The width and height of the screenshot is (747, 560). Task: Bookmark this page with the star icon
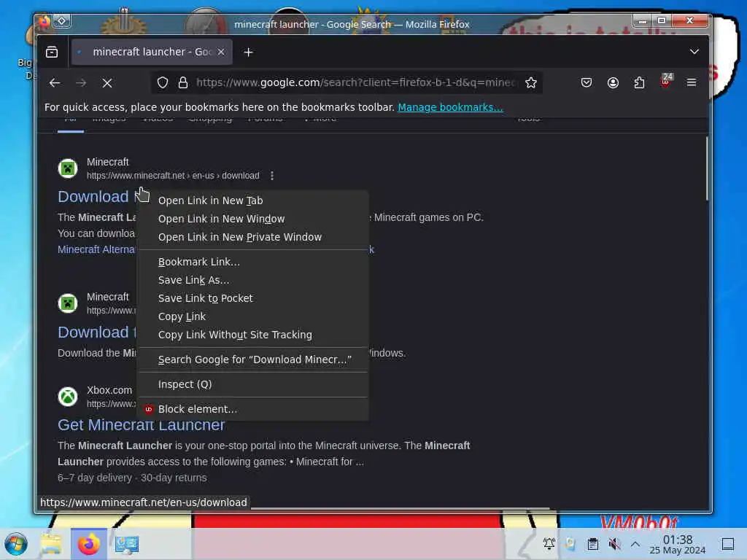[x=531, y=83]
